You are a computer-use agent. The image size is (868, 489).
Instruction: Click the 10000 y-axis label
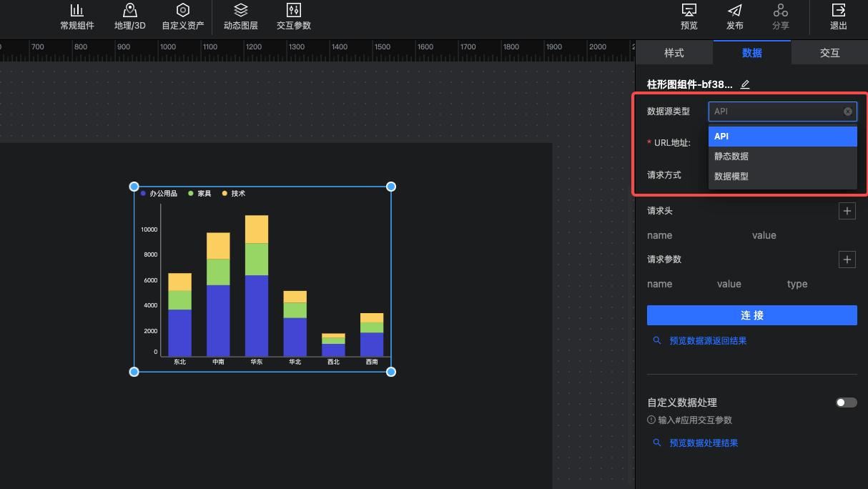(x=149, y=229)
